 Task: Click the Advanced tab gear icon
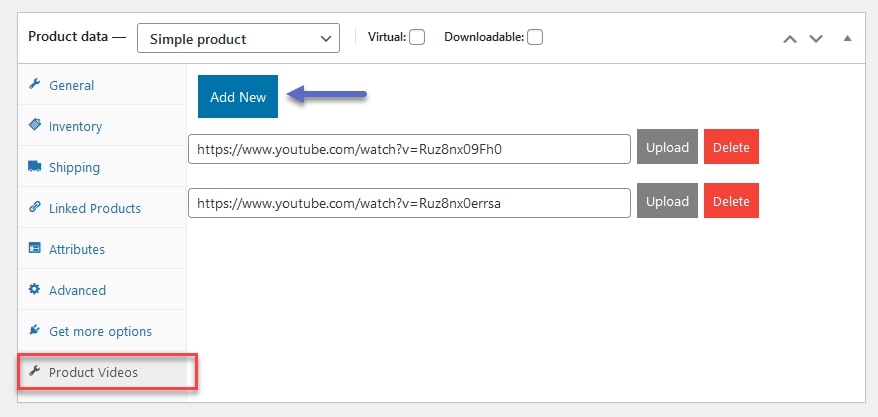35,289
